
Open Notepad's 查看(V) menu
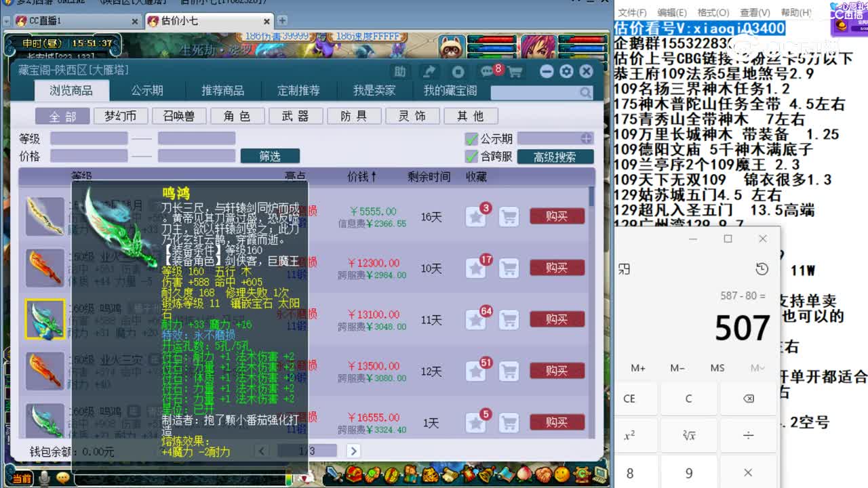click(x=755, y=12)
